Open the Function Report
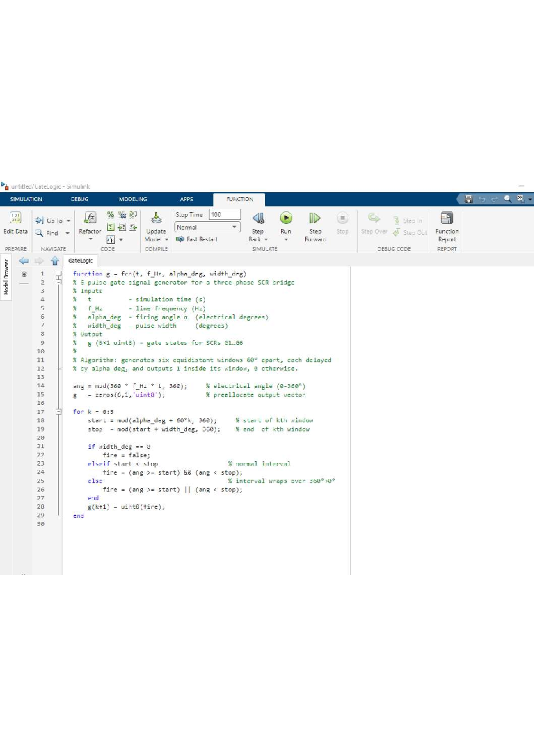The height and width of the screenshot is (756, 534). (x=447, y=227)
